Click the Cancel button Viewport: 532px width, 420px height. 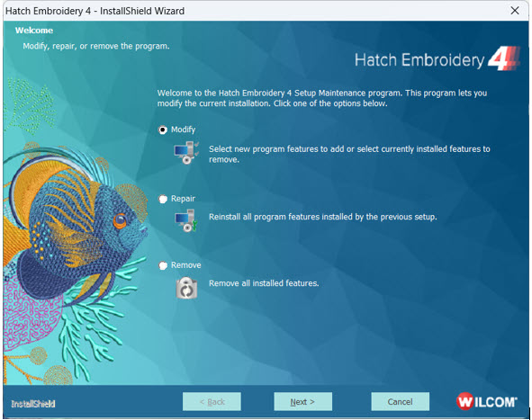[400, 402]
